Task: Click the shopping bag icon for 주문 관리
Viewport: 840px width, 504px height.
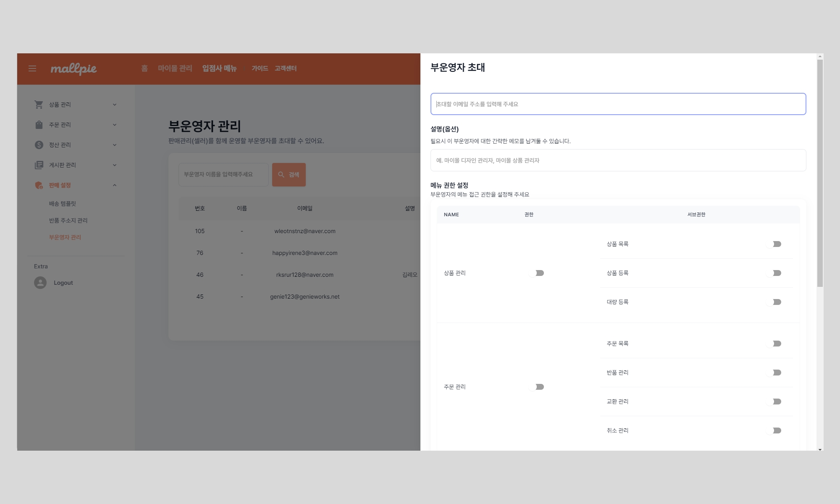Action: 39,125
